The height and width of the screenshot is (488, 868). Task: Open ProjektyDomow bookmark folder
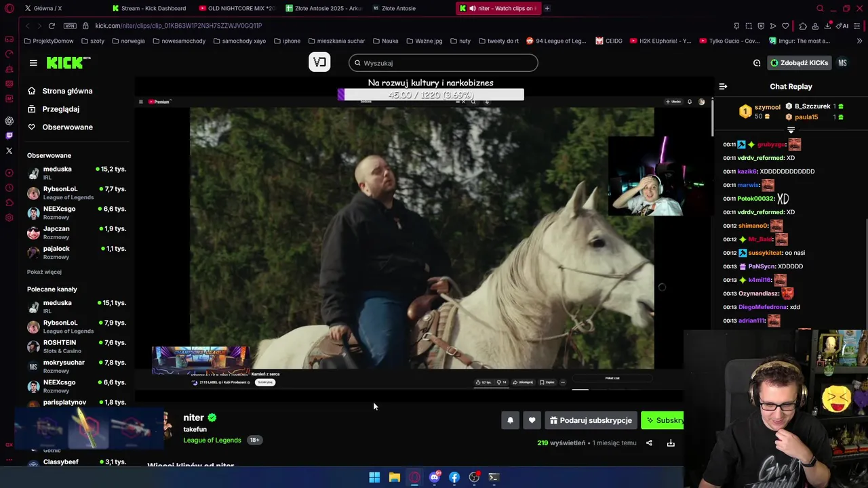point(49,41)
